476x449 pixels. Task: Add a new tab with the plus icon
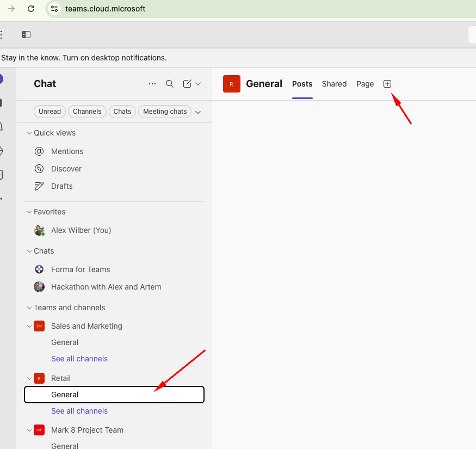387,84
